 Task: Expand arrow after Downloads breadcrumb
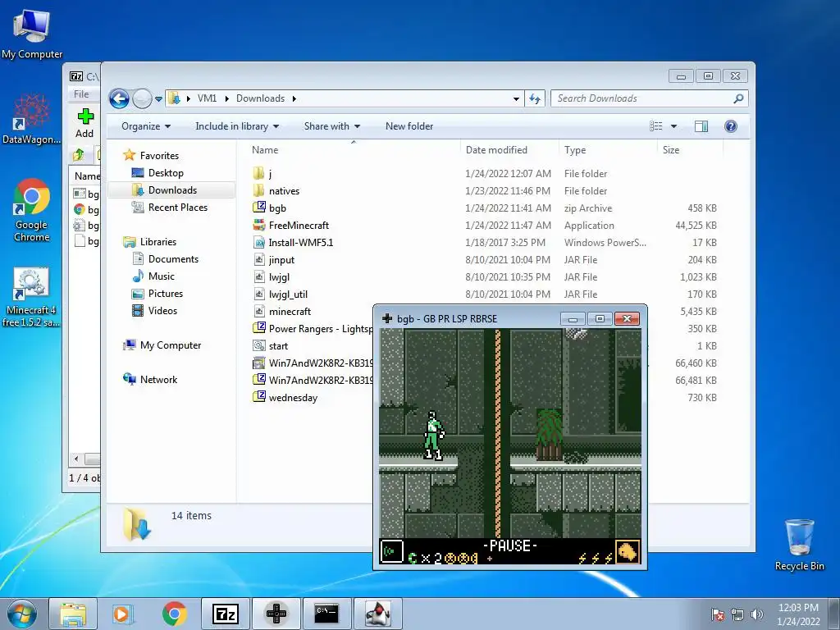(x=294, y=98)
